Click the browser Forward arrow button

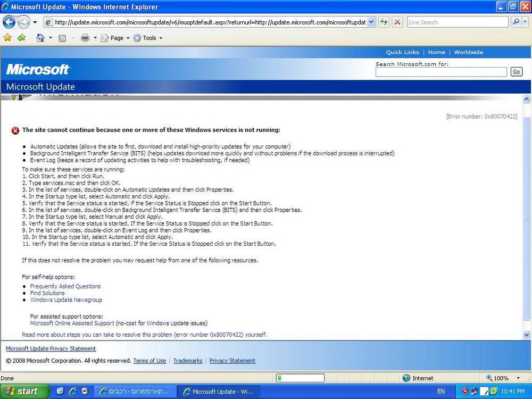23,22
